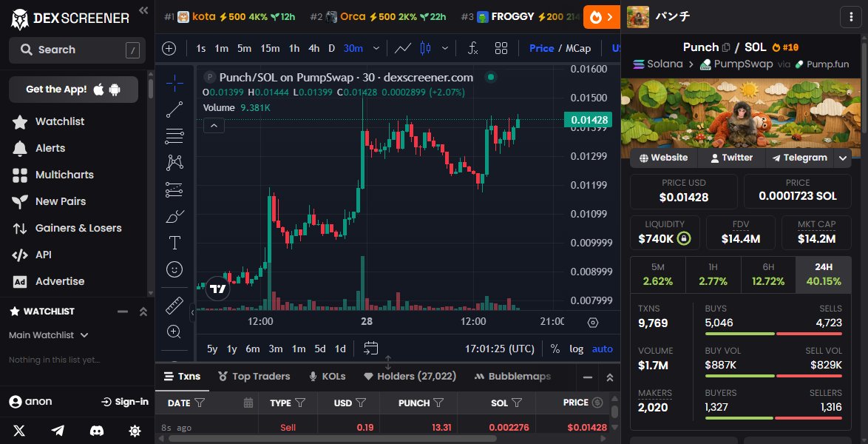Viewport: 868px width, 444px height.
Task: Toggle log scale on the chart
Action: tap(576, 349)
